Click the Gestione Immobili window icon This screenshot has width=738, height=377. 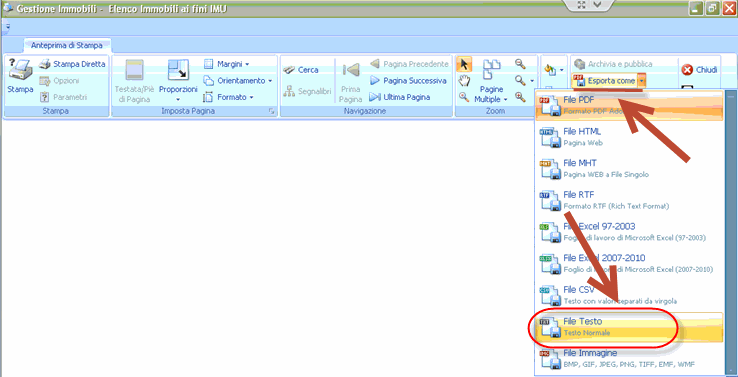pyautogui.click(x=8, y=9)
